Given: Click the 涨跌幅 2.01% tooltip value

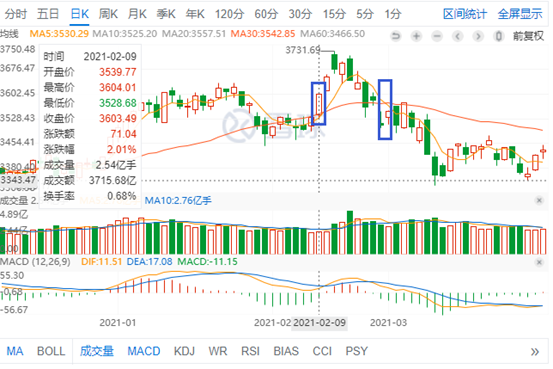Looking at the screenshot, I should (x=122, y=149).
